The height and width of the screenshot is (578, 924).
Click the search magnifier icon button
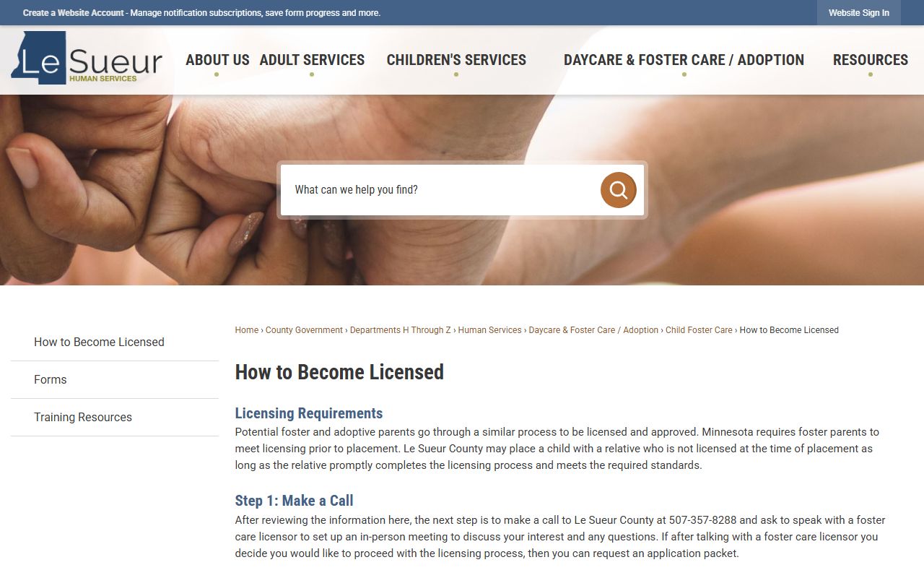[618, 190]
